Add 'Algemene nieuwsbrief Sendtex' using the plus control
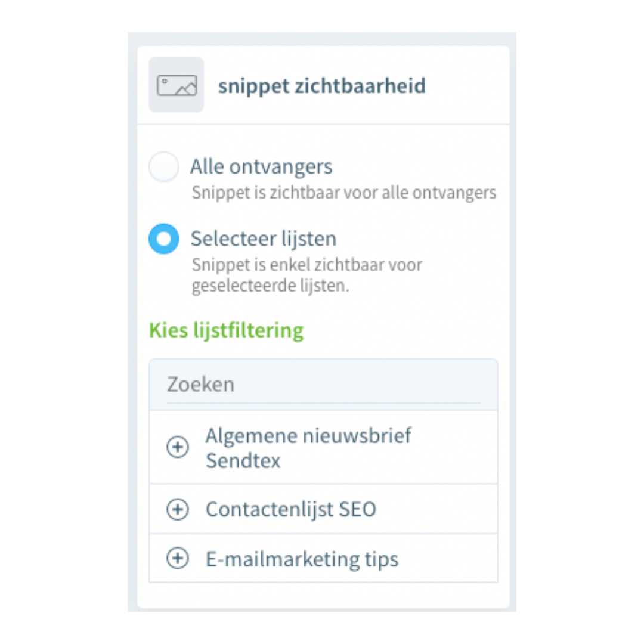 pos(177,446)
